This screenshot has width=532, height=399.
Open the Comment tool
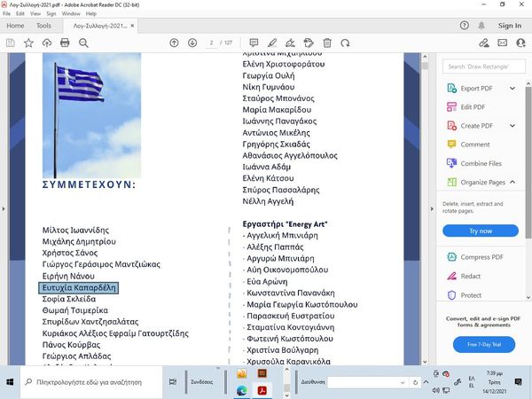(475, 145)
